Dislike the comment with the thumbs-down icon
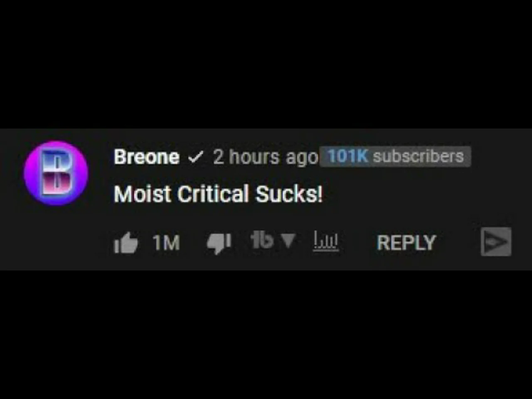 coord(219,243)
